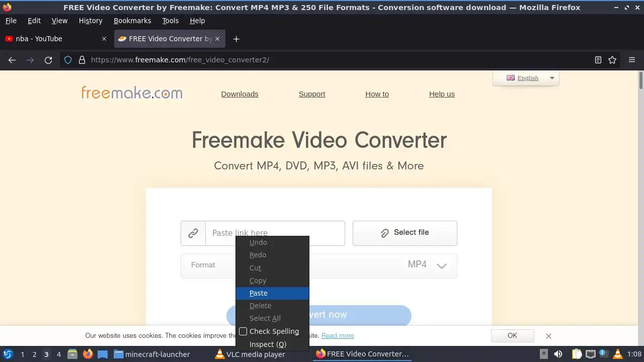Click the Paste link here input field
644x362 pixels.
click(x=275, y=233)
